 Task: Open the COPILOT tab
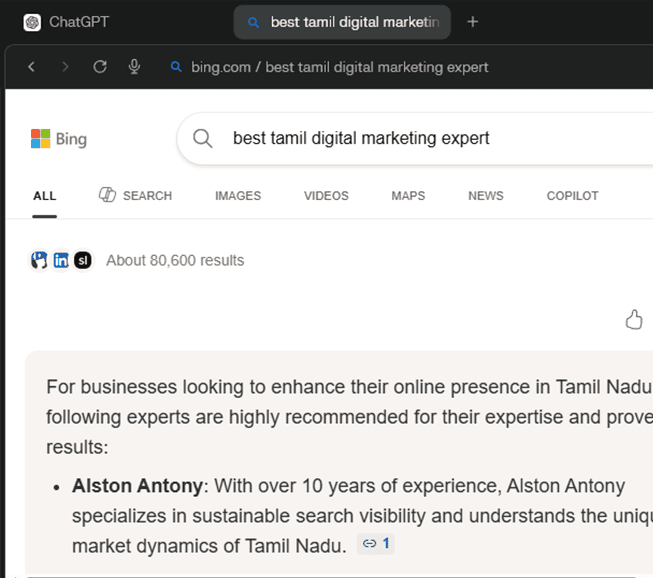(572, 196)
